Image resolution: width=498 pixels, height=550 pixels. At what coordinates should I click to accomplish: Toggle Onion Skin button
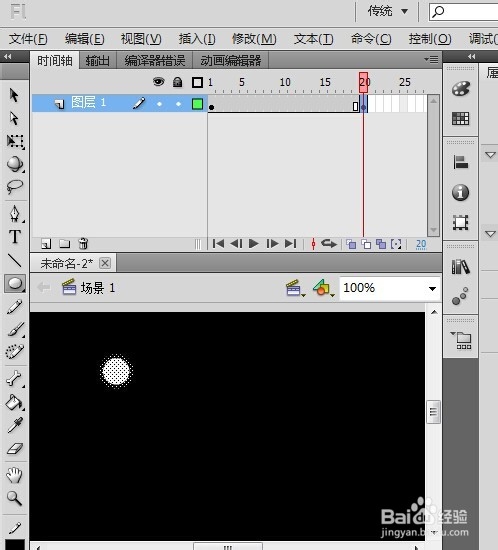click(351, 244)
